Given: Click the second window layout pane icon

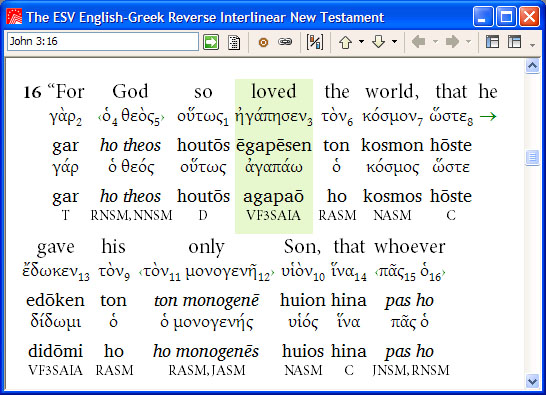Looking at the screenshot, I should (514, 42).
